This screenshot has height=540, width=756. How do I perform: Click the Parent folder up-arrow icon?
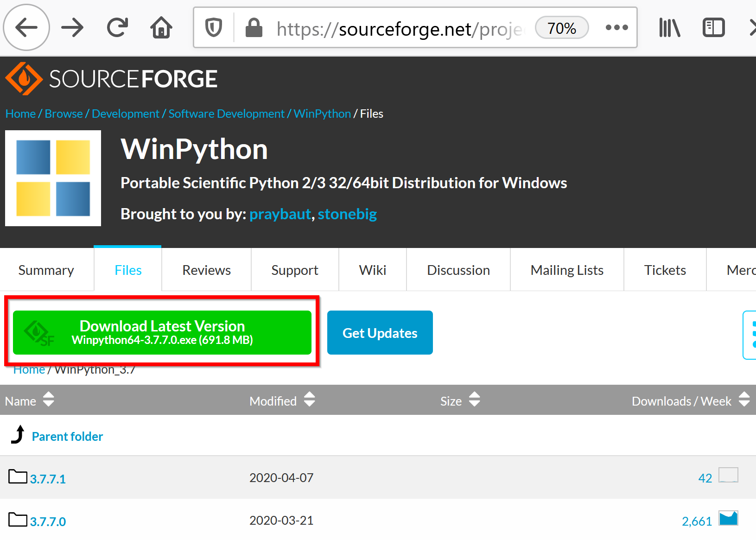coord(18,434)
